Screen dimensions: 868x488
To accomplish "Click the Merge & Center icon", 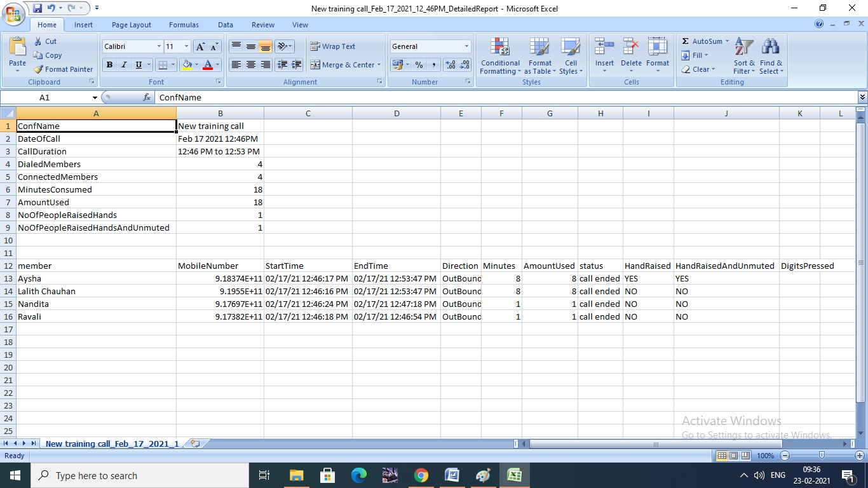I will pos(315,65).
